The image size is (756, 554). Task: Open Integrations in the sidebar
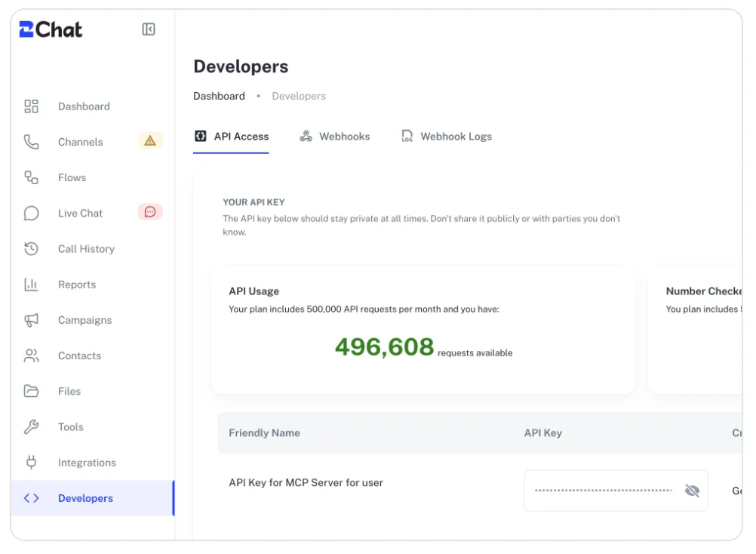tap(92, 463)
